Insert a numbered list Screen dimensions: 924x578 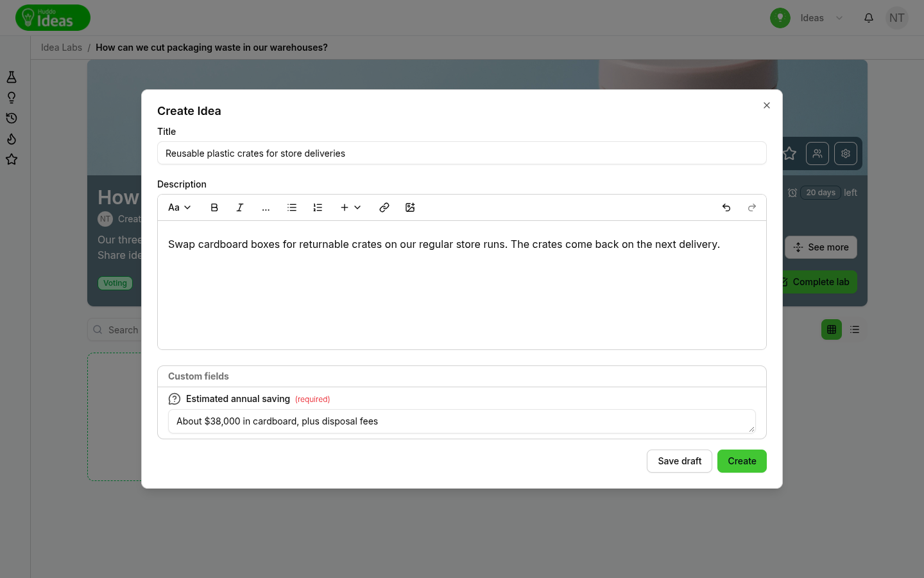coord(318,207)
